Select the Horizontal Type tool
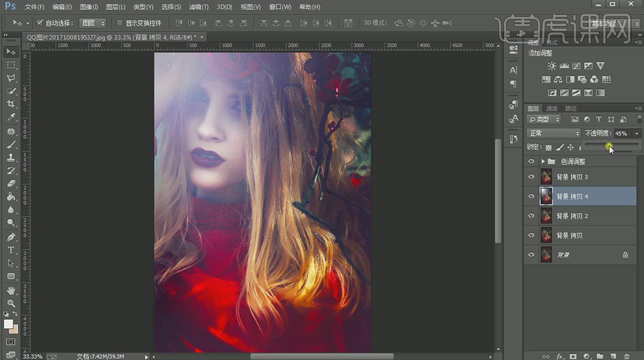The width and height of the screenshot is (644, 360). tap(11, 250)
